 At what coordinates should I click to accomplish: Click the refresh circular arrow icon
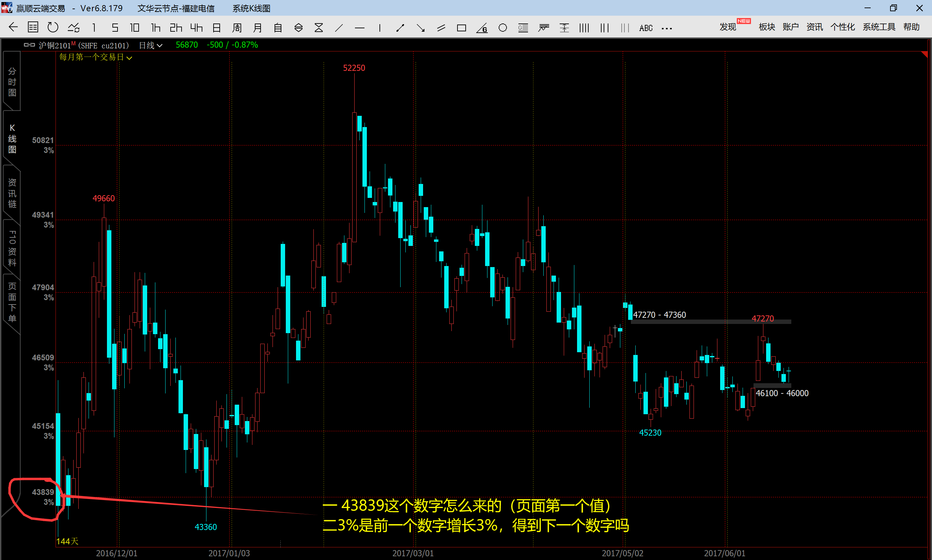click(x=53, y=27)
